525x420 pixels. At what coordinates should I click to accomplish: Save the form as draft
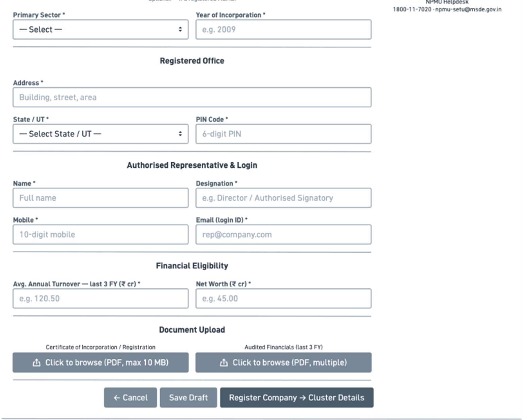(x=188, y=398)
